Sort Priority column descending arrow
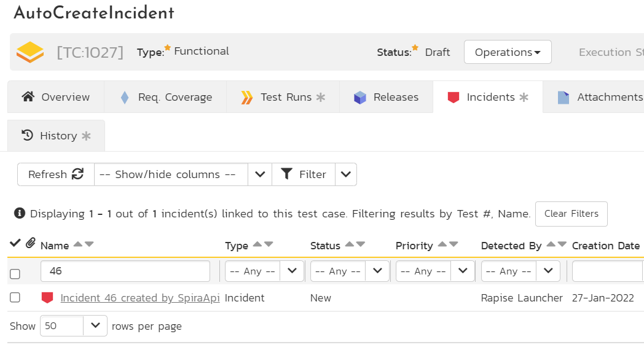 pyautogui.click(x=454, y=244)
